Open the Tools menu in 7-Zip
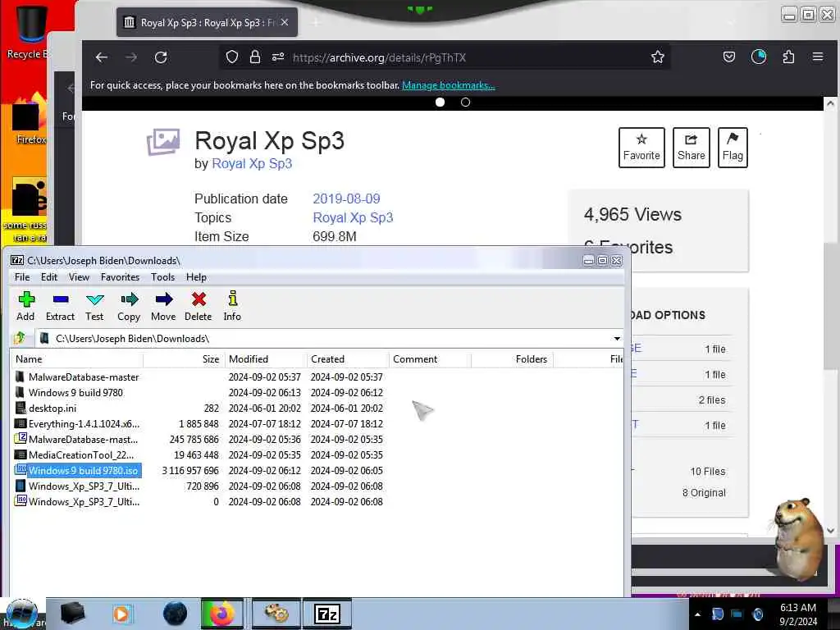Screen dimensions: 840x630 [x=162, y=277]
